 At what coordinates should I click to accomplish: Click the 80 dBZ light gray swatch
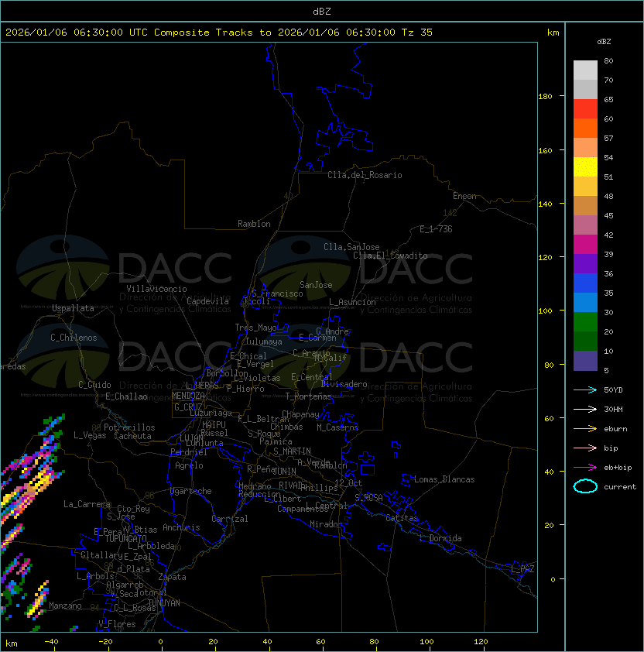(x=585, y=70)
